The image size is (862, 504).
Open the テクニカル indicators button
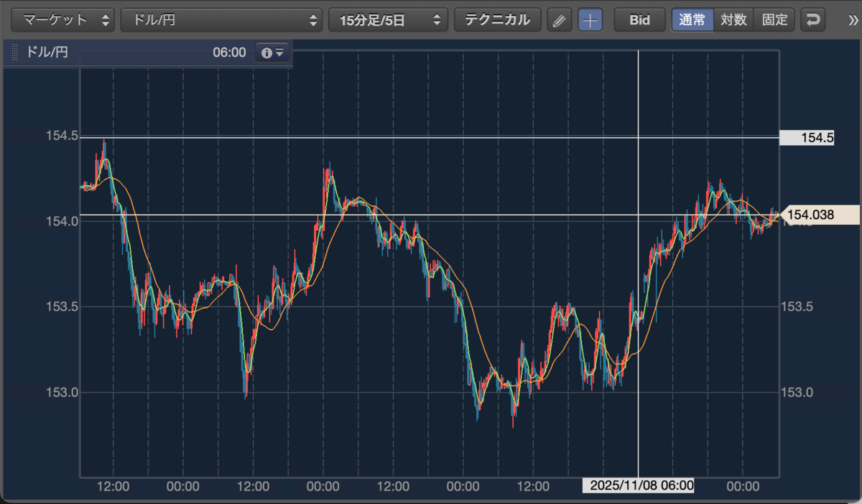coord(497,20)
